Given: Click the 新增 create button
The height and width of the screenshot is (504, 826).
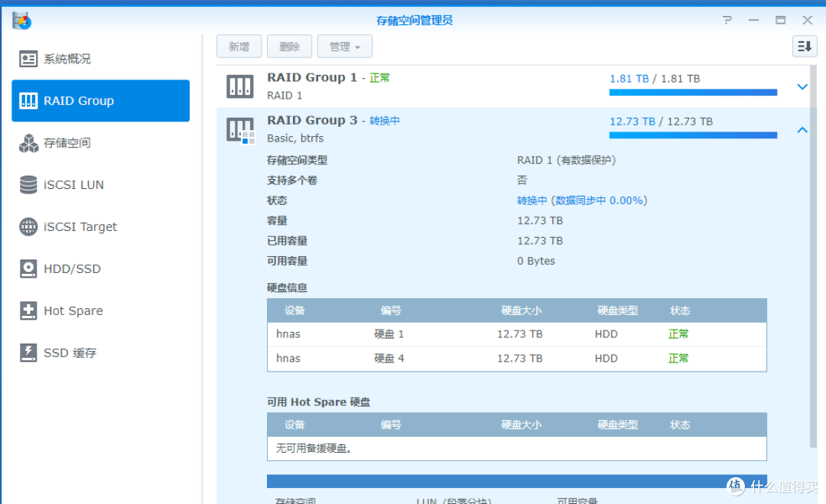Looking at the screenshot, I should [239, 46].
